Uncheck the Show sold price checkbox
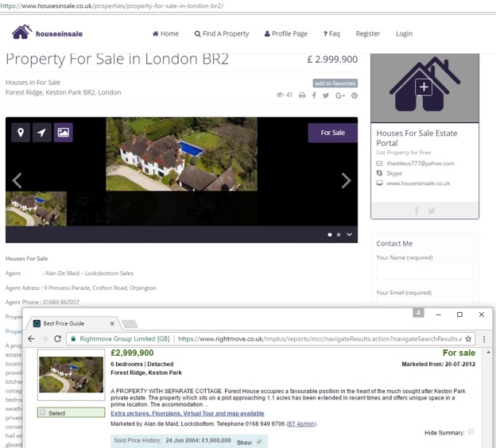 pos(259,441)
